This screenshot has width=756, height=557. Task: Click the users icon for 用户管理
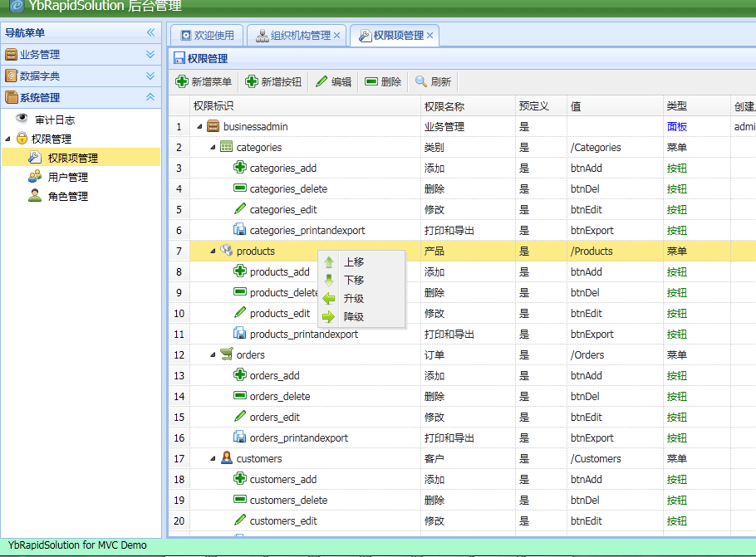[35, 177]
